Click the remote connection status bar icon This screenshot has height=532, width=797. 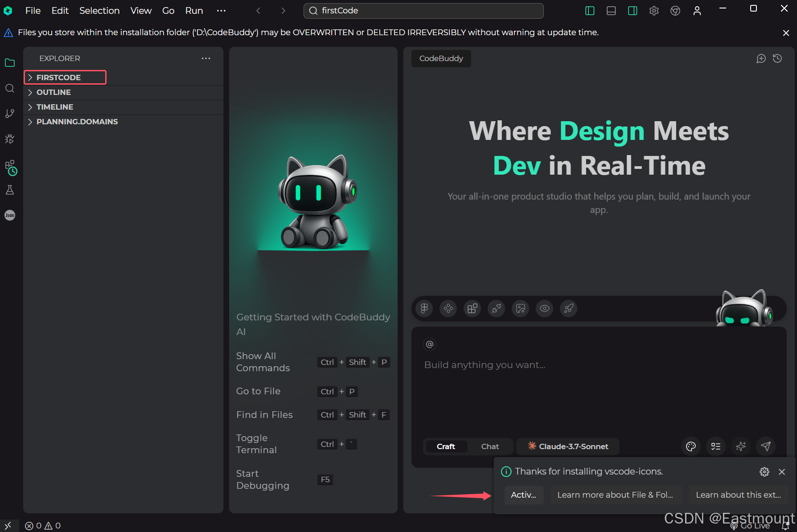point(8,526)
